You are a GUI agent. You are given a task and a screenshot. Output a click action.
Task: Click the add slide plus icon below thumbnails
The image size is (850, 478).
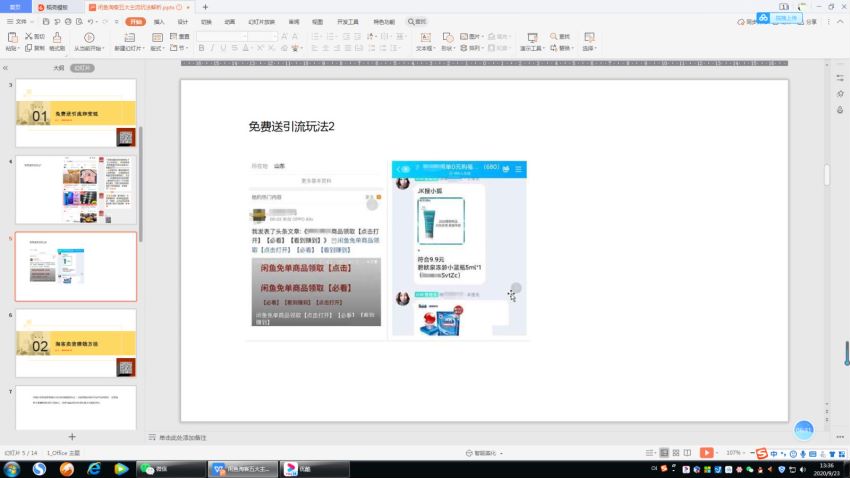click(72, 436)
